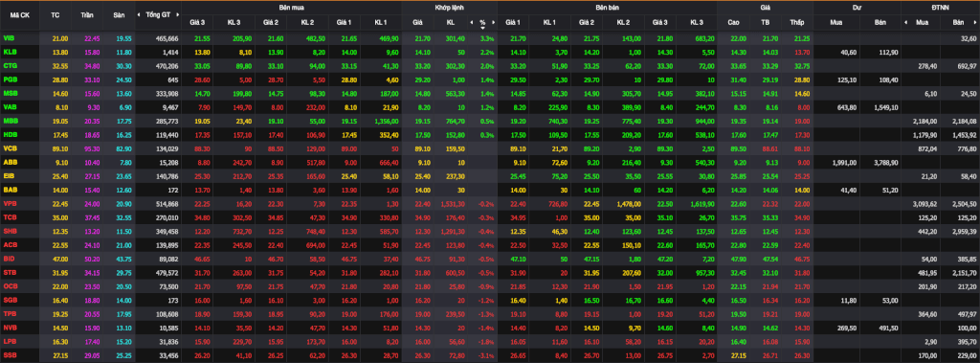Click left arrow before % column header
The image size is (980, 363).
(x=471, y=23)
